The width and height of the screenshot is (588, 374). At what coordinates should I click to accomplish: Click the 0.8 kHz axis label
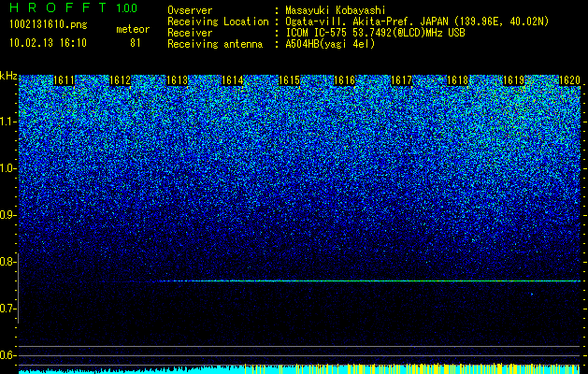[x=7, y=262]
